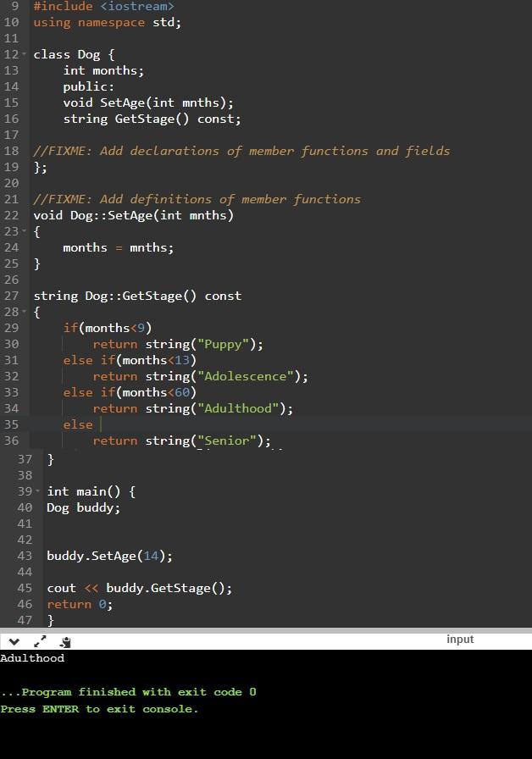Click the 'else if(months<13)' condition

[x=130, y=360]
